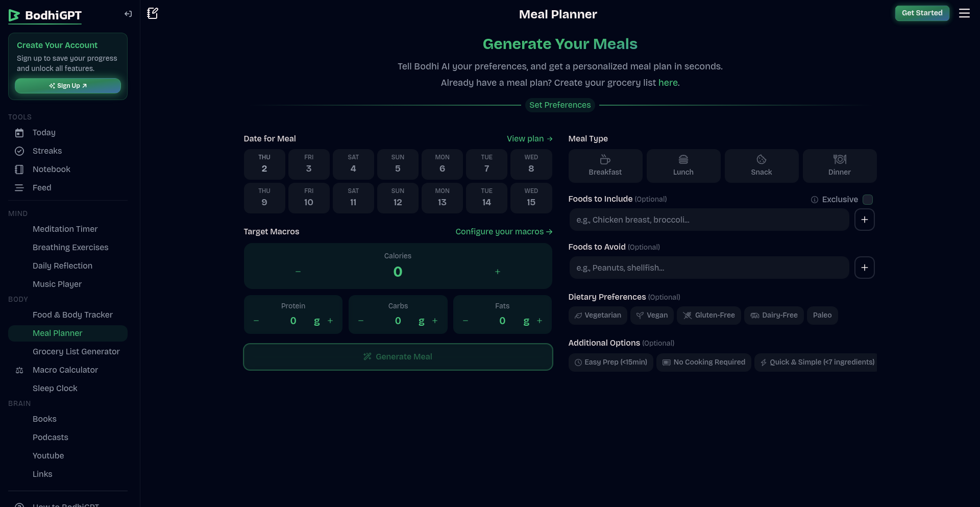Select the Breakfast meal type
The width and height of the screenshot is (980, 507).
tap(605, 166)
